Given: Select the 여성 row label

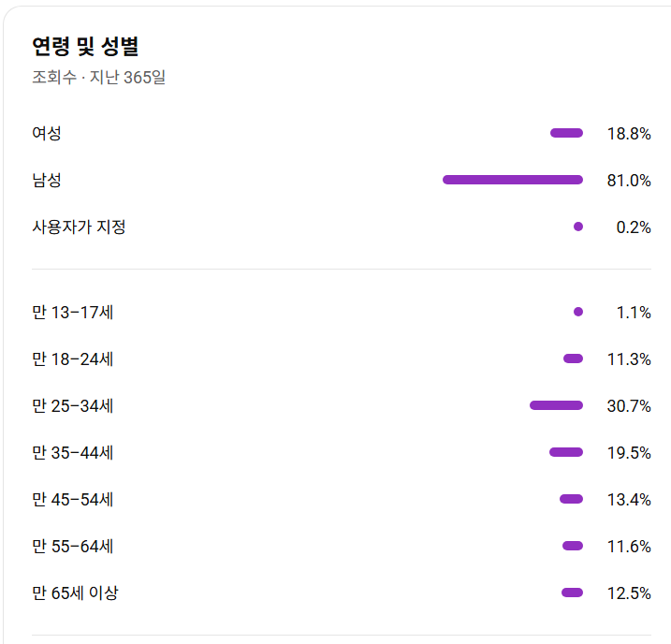Looking at the screenshot, I should point(47,133).
